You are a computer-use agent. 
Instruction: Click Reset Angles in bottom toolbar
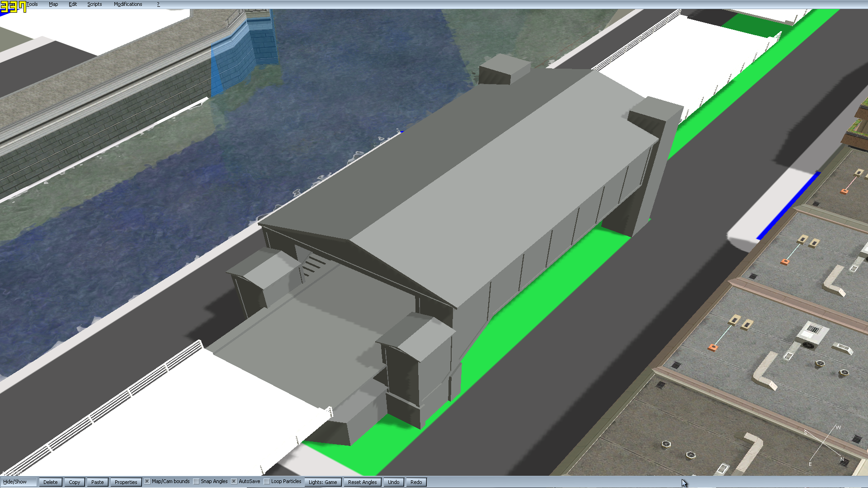pos(362,482)
